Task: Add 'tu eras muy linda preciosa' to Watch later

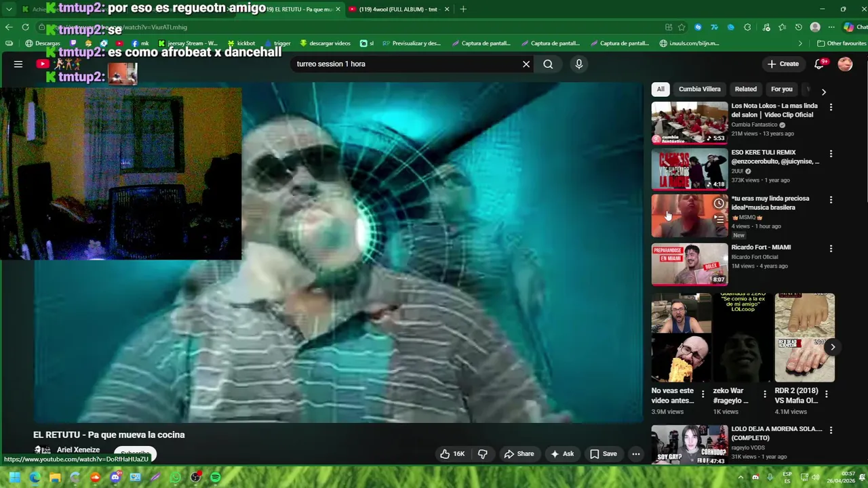Action: coord(719,203)
